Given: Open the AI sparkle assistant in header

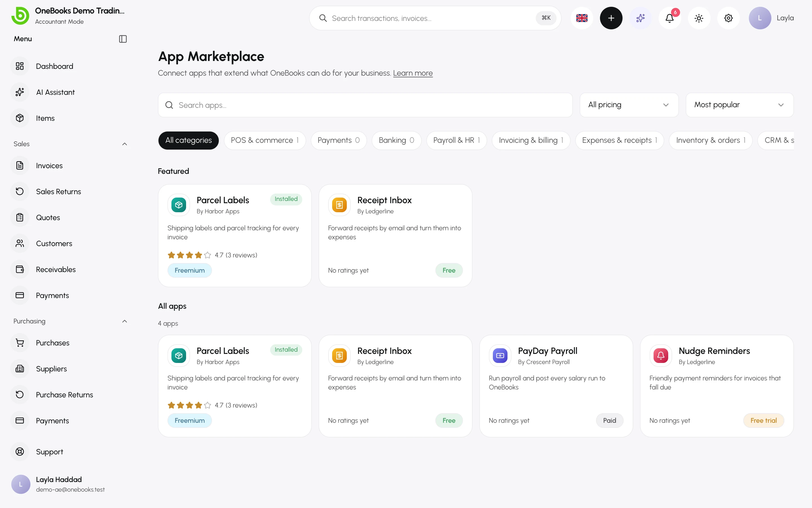Looking at the screenshot, I should pos(640,18).
